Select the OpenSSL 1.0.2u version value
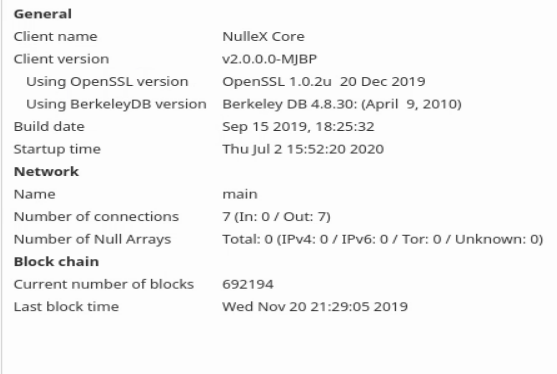The width and height of the screenshot is (557, 374). (x=324, y=82)
